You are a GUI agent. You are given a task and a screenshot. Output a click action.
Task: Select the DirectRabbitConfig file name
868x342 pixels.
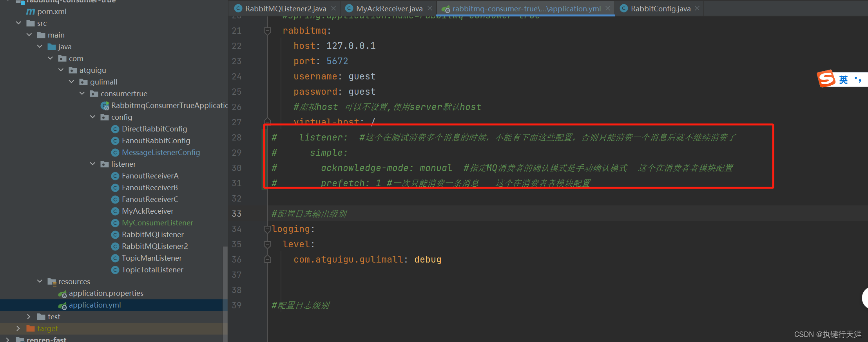[154, 129]
